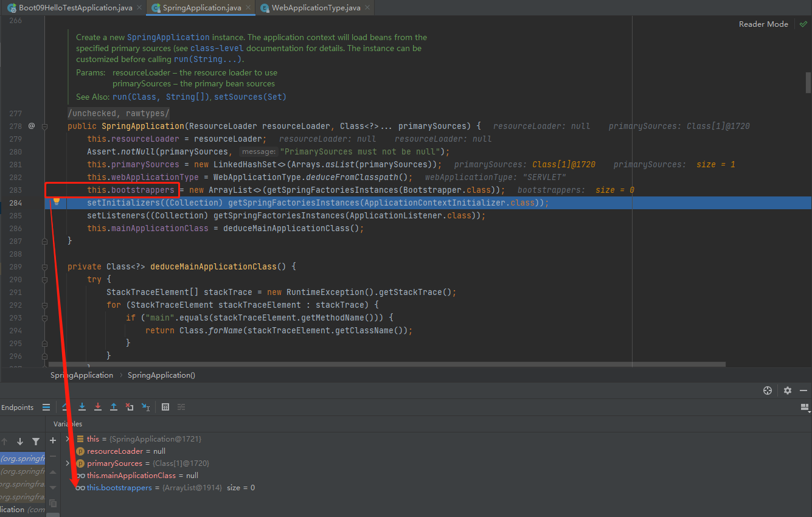This screenshot has height=517, width=812.
Task: Click the Force Step Into red arrow icon
Action: (x=97, y=407)
